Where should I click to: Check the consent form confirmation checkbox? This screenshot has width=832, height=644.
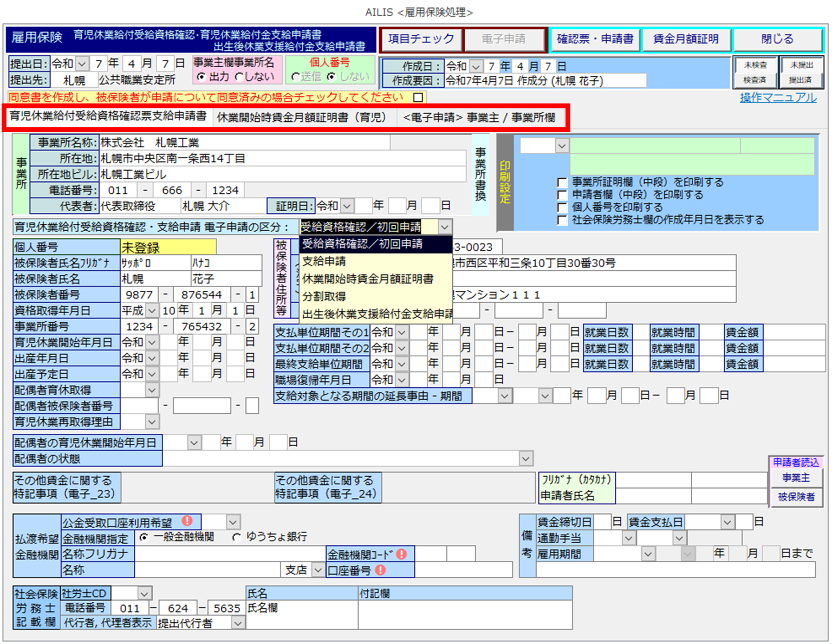pyautogui.click(x=418, y=97)
